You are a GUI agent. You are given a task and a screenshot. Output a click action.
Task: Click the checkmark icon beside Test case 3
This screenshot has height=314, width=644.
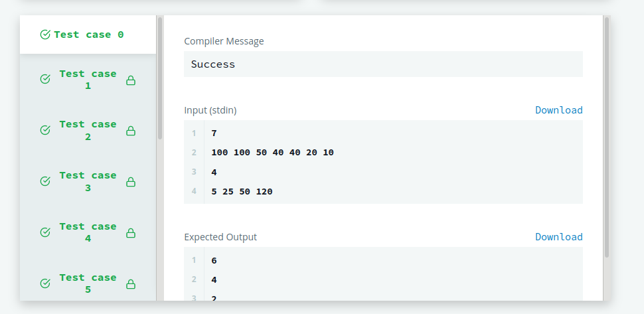point(45,181)
